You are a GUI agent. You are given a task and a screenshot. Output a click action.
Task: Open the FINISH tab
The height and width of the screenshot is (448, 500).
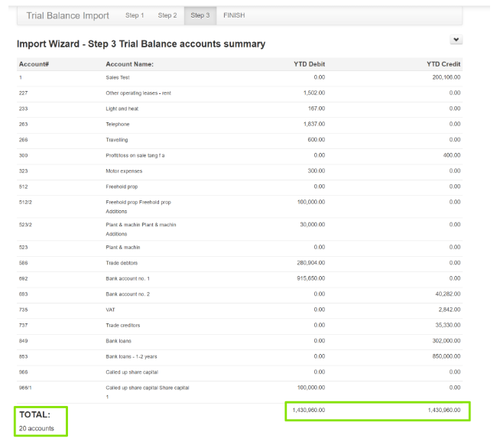pyautogui.click(x=234, y=15)
